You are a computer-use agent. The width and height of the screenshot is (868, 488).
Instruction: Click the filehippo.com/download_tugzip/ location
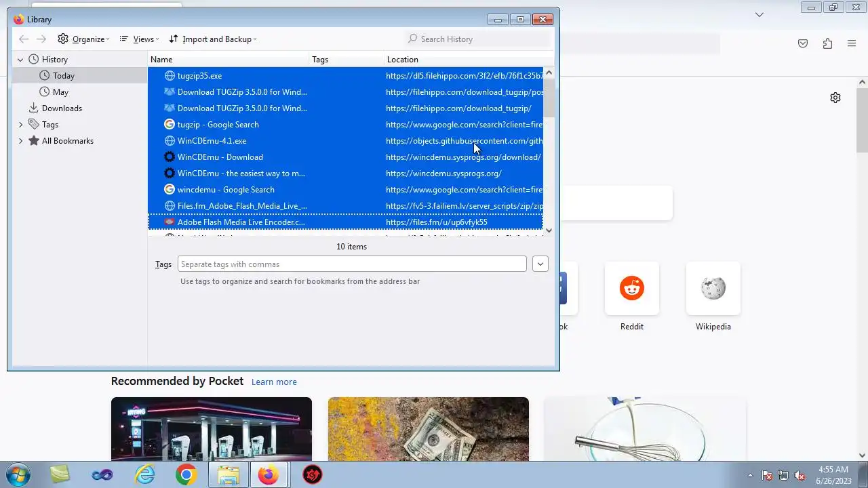click(x=458, y=108)
